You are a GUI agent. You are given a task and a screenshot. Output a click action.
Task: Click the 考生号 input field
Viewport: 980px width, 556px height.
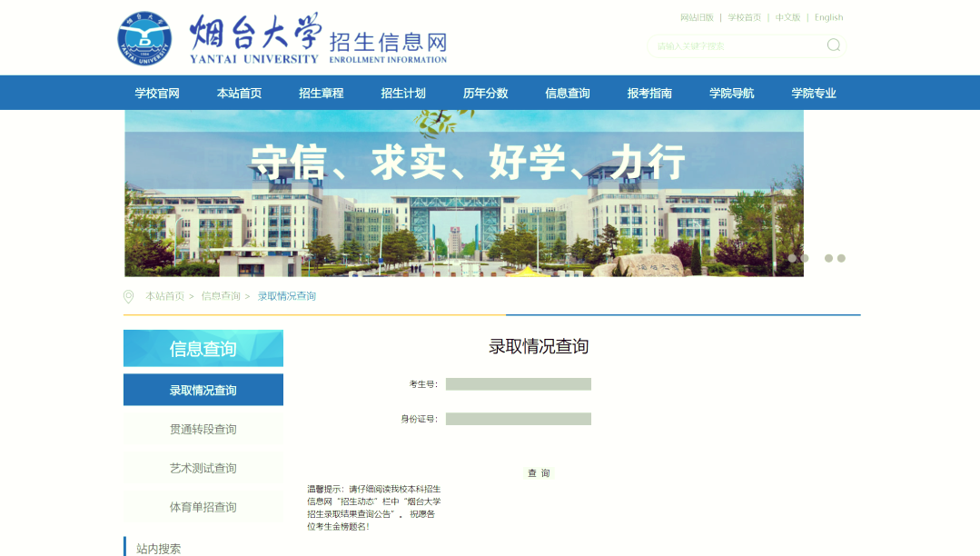click(x=518, y=383)
